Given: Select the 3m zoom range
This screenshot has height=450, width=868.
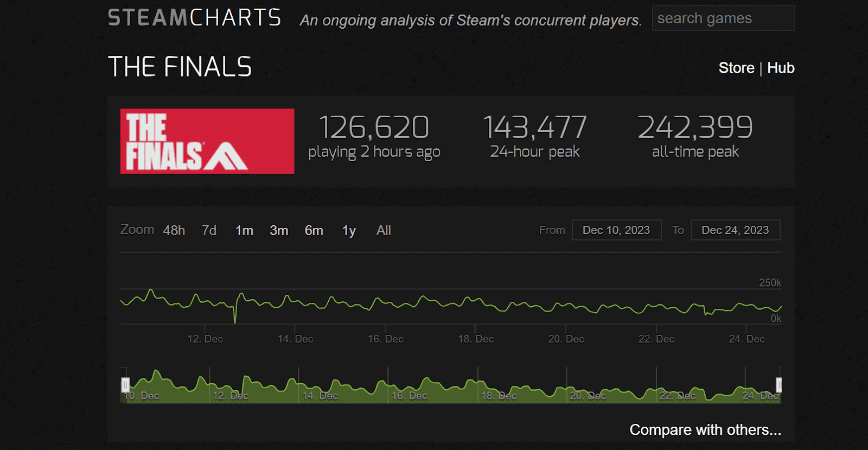Looking at the screenshot, I should pyautogui.click(x=279, y=231).
